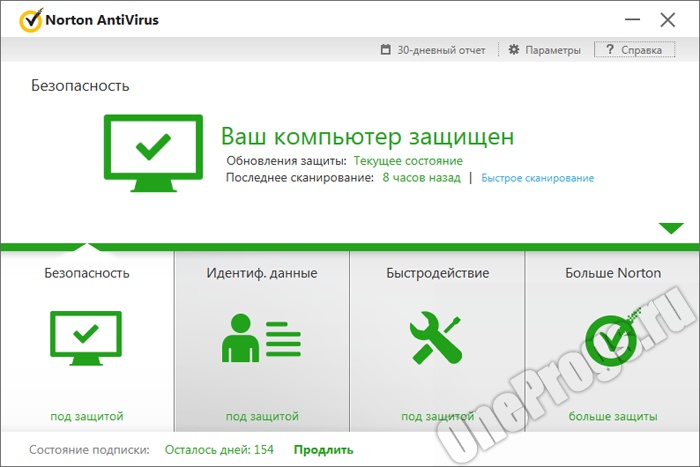The width and height of the screenshot is (700, 467).
Task: Start Быстрое сканирование quick scan
Action: (x=538, y=178)
